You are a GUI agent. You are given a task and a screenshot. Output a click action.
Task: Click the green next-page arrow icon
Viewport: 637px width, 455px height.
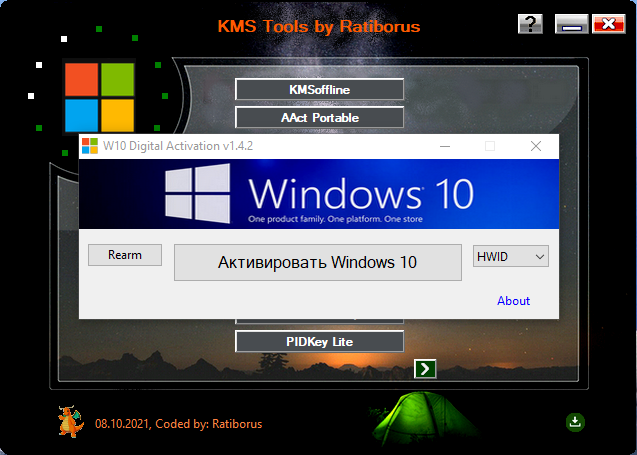425,369
